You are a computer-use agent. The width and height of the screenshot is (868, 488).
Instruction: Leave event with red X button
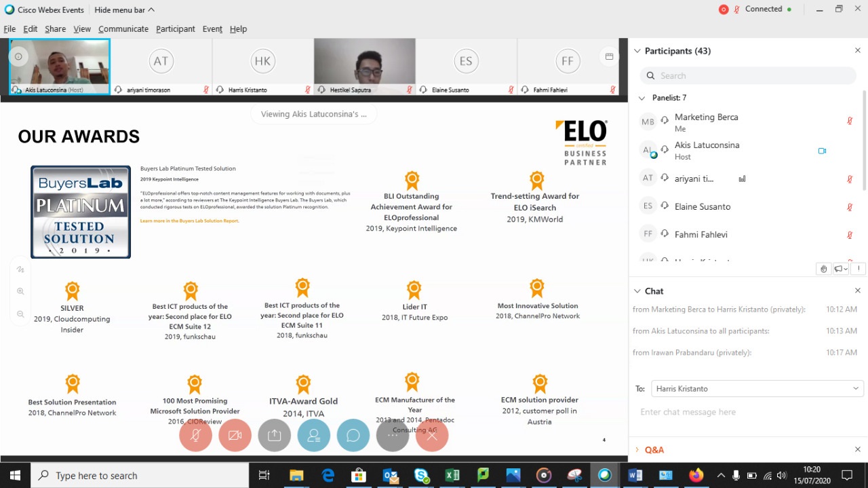pyautogui.click(x=432, y=435)
